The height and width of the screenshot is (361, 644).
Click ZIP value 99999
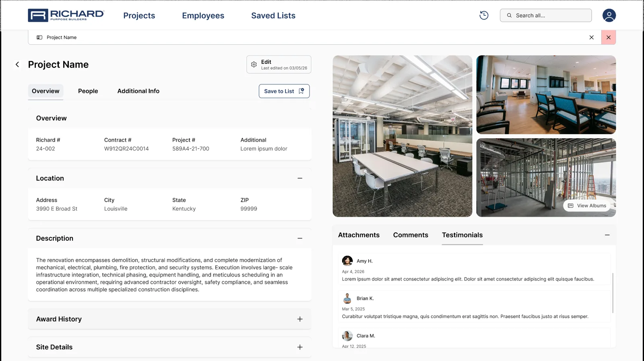click(x=249, y=209)
